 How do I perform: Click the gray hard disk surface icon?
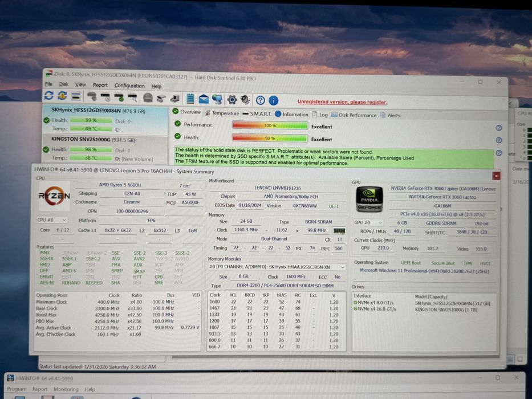point(92,97)
